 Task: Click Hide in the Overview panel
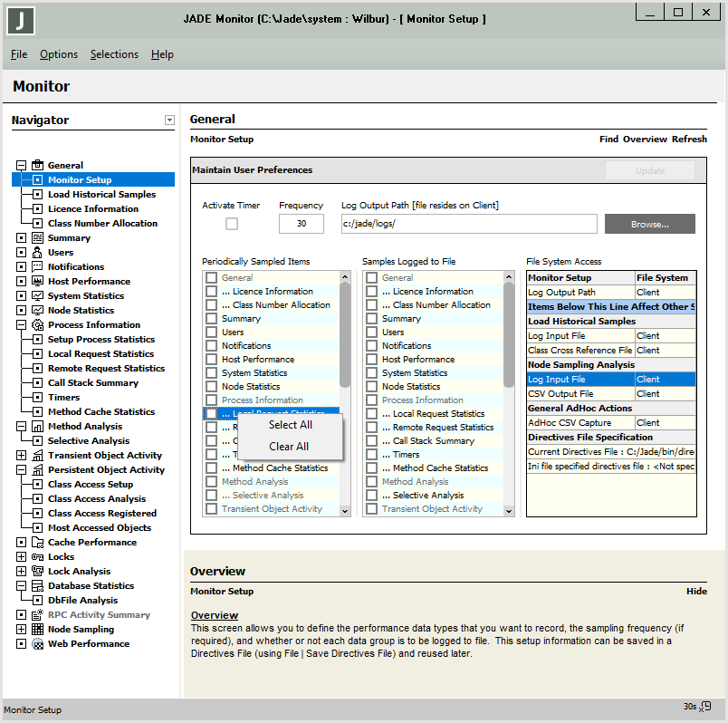(696, 591)
